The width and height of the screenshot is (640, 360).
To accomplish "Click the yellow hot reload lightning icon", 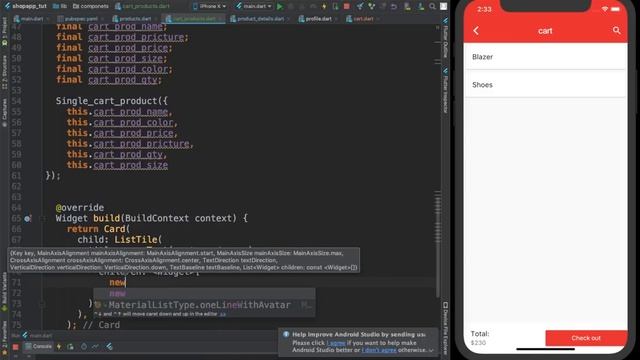I will [x=324, y=7].
